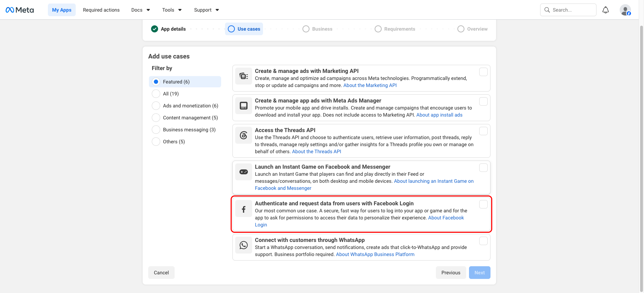Screen dimensions: 644x293
Task: Open About WhatsApp Business Platform link
Action: [x=375, y=254]
